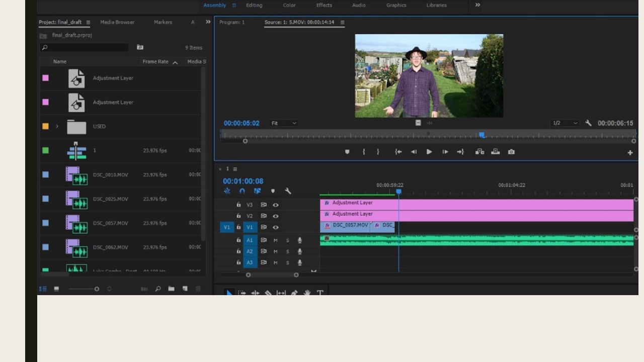The width and height of the screenshot is (644, 362).
Task: Switch to Color workspace
Action: tap(289, 5)
